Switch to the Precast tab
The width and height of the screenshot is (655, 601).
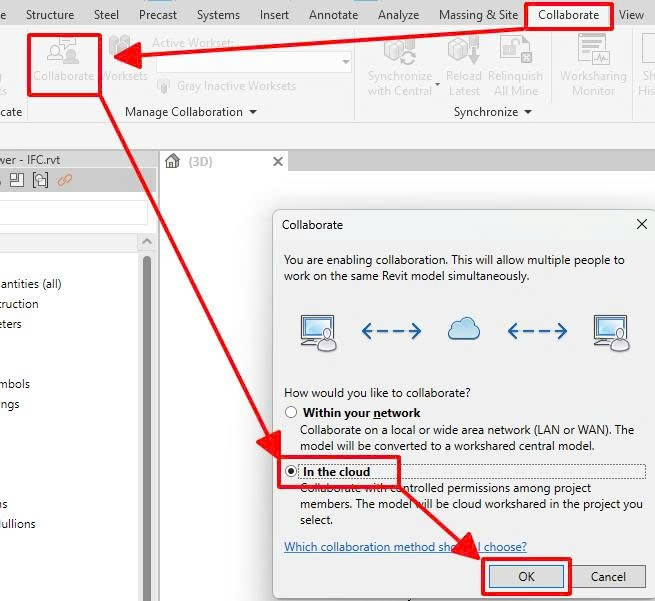tap(157, 15)
